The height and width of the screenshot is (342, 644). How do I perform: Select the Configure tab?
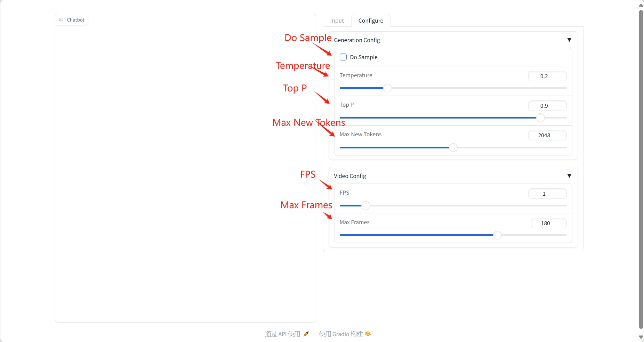371,21
